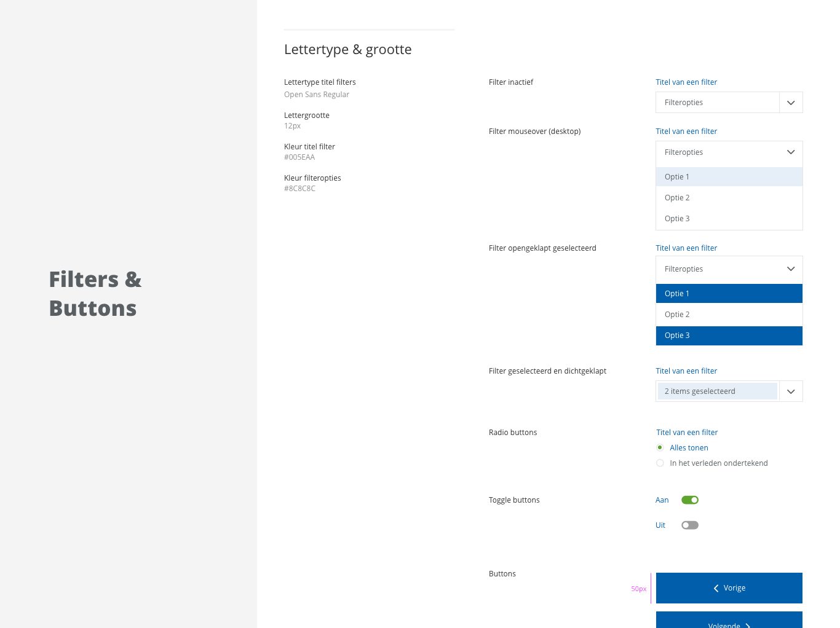Collapse the mouseover filter chevron

[791, 152]
